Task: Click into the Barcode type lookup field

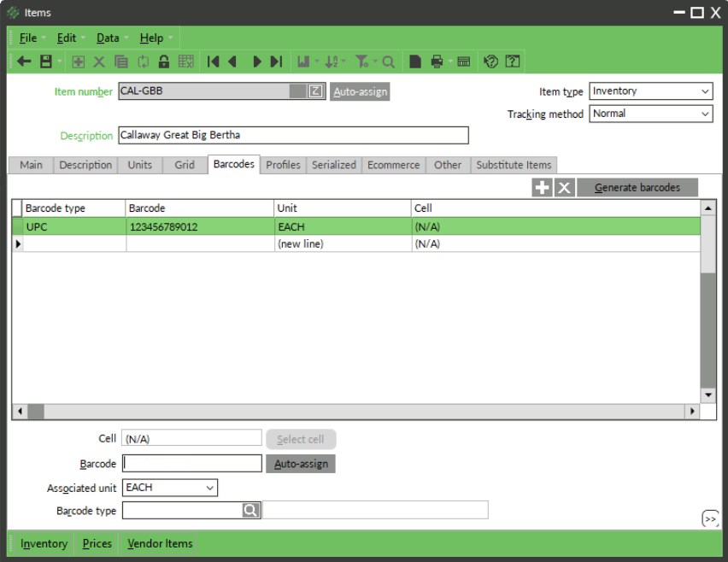Action: click(x=182, y=511)
